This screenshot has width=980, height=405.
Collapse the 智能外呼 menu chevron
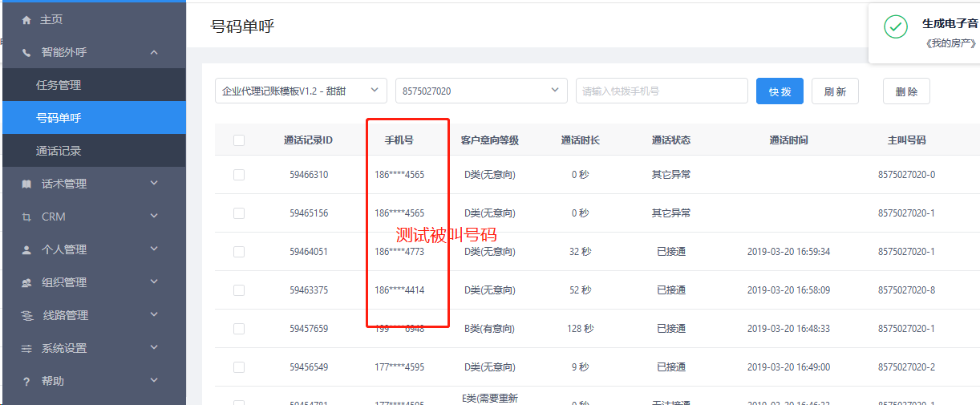[x=154, y=52]
